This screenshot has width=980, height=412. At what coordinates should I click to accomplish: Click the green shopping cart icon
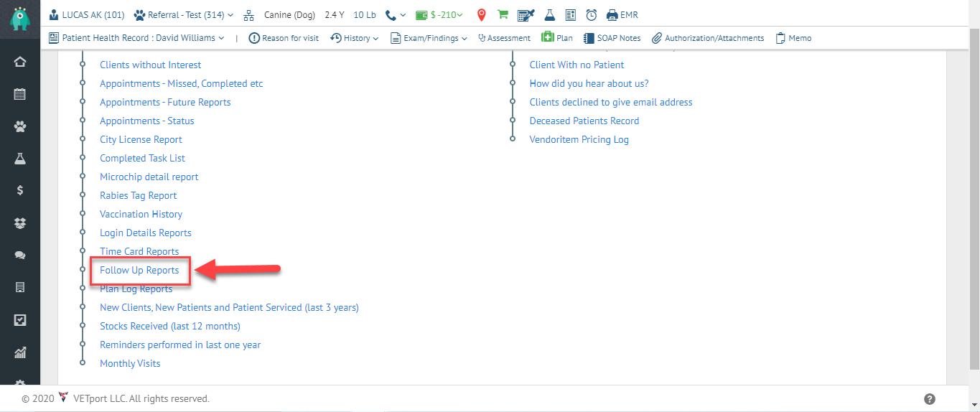[x=503, y=14]
